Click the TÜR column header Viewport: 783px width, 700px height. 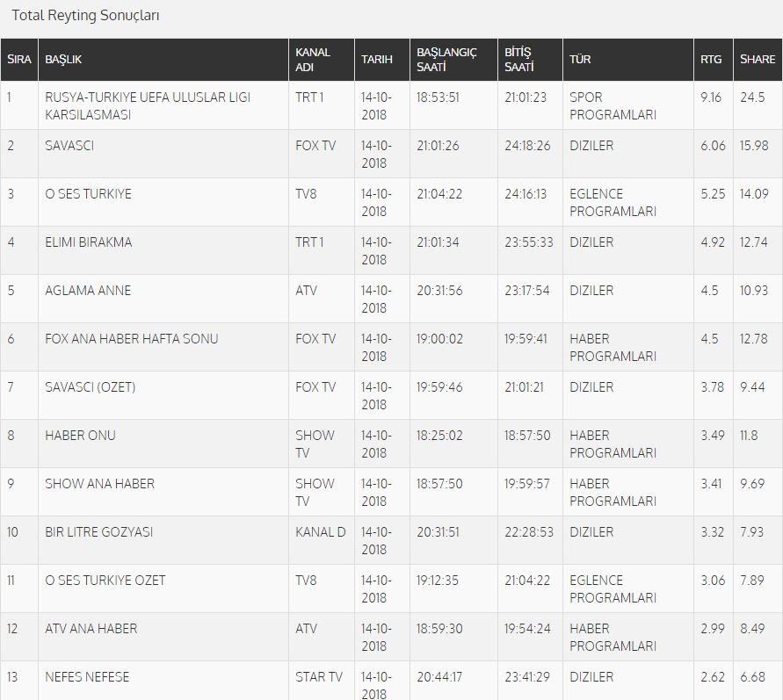628,60
